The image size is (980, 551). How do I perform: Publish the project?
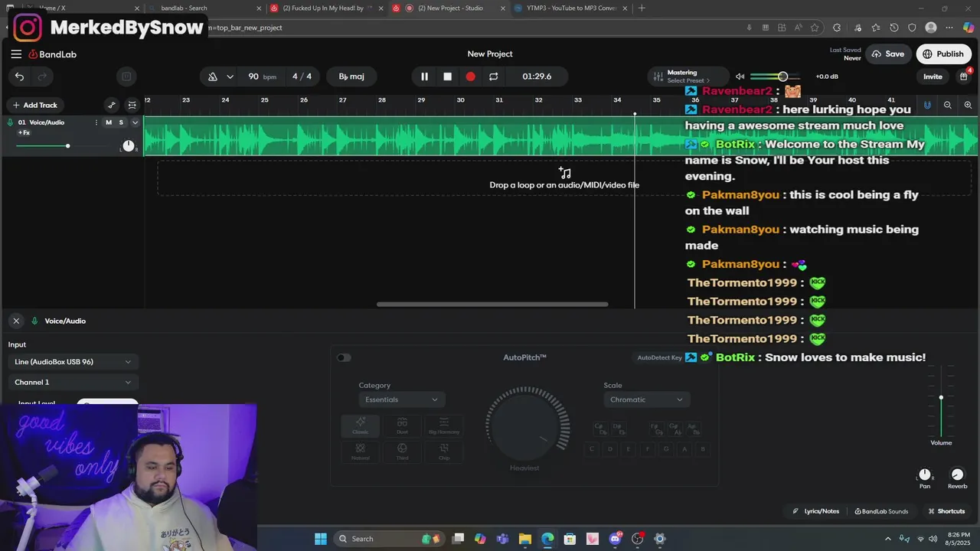click(x=942, y=54)
